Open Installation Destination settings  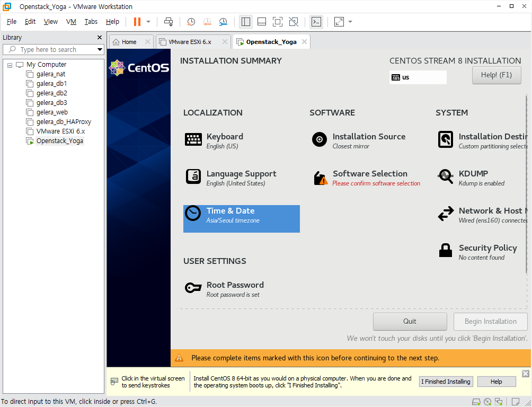[483, 140]
